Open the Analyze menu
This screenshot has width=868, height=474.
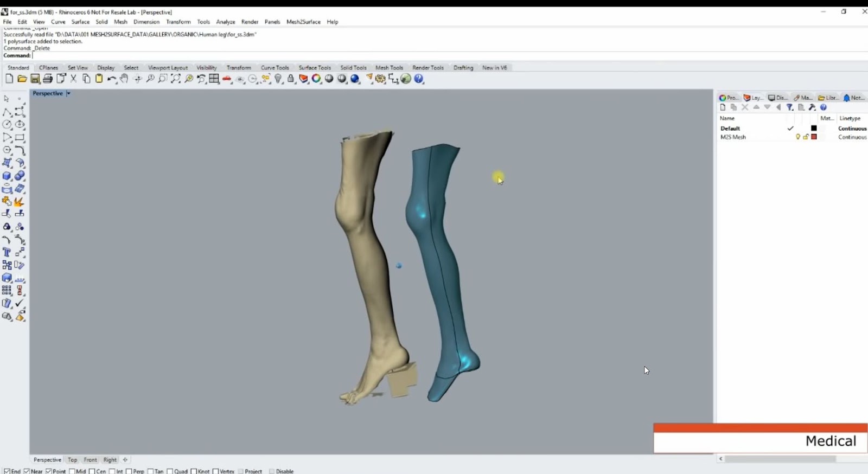226,22
